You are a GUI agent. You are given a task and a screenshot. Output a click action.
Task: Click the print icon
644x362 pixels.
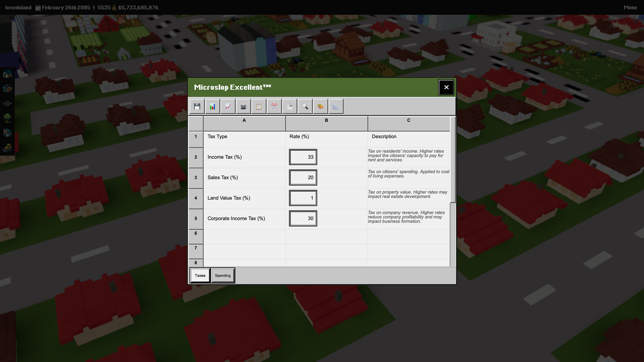coord(243,106)
